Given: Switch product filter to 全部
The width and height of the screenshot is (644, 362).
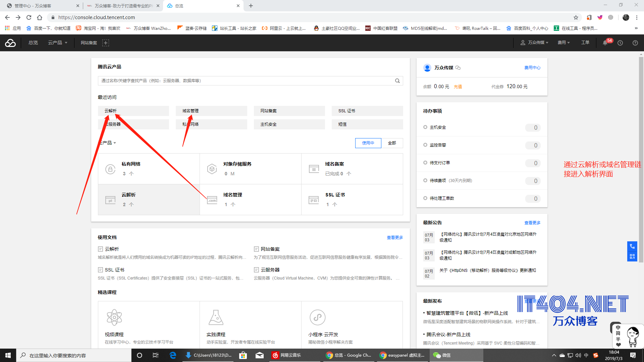Looking at the screenshot, I should click(392, 143).
